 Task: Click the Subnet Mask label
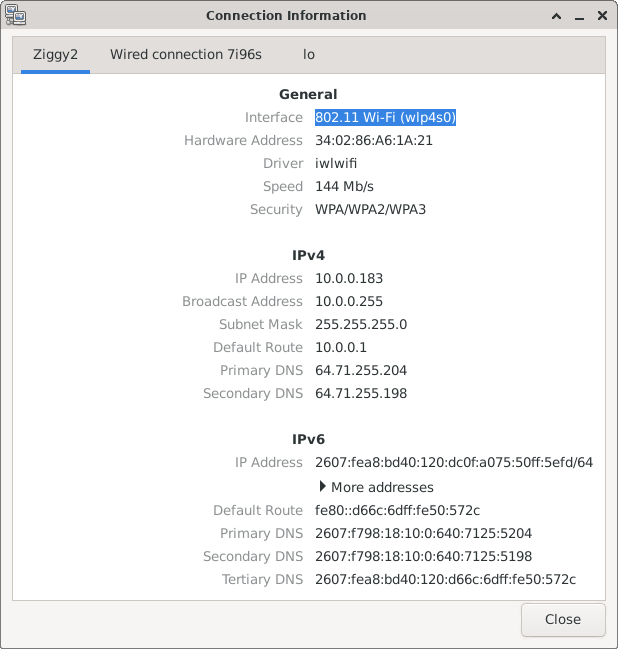pyautogui.click(x=261, y=324)
